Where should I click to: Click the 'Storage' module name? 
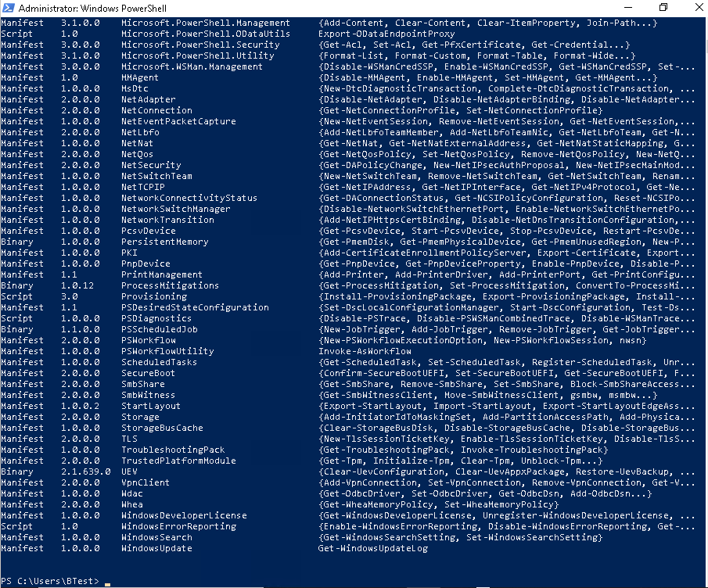tap(140, 417)
